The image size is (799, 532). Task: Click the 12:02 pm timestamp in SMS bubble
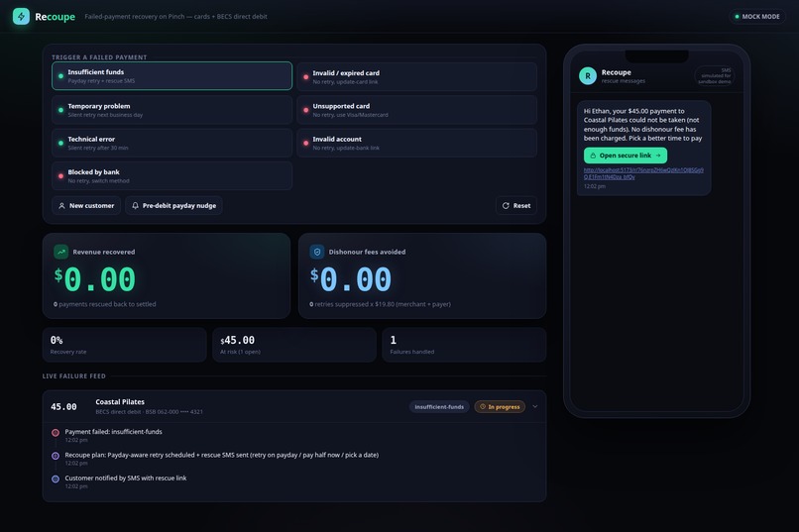595,186
